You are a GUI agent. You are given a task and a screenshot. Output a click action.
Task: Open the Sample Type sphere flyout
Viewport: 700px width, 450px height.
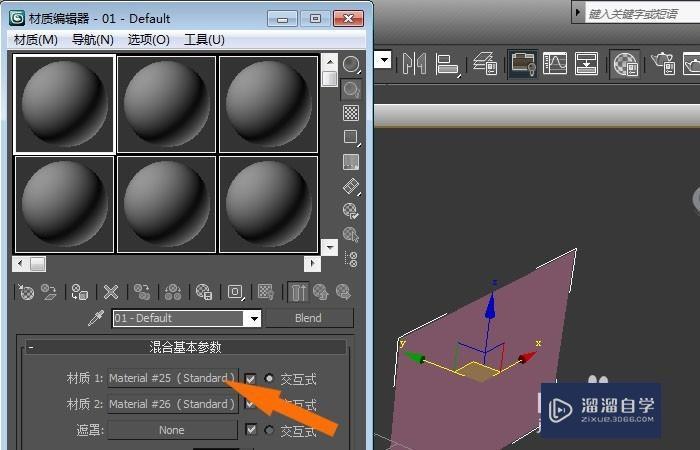click(x=351, y=64)
